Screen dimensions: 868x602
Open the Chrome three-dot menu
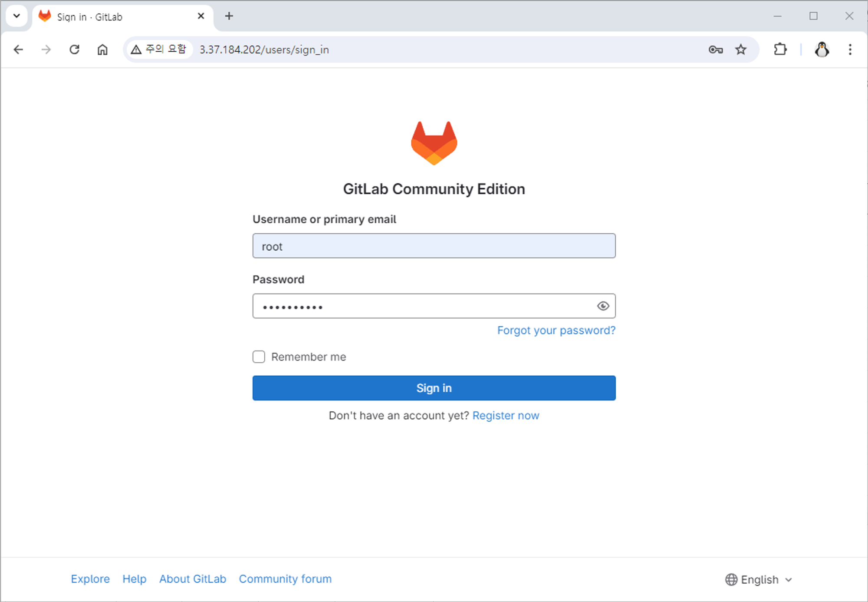coord(850,50)
